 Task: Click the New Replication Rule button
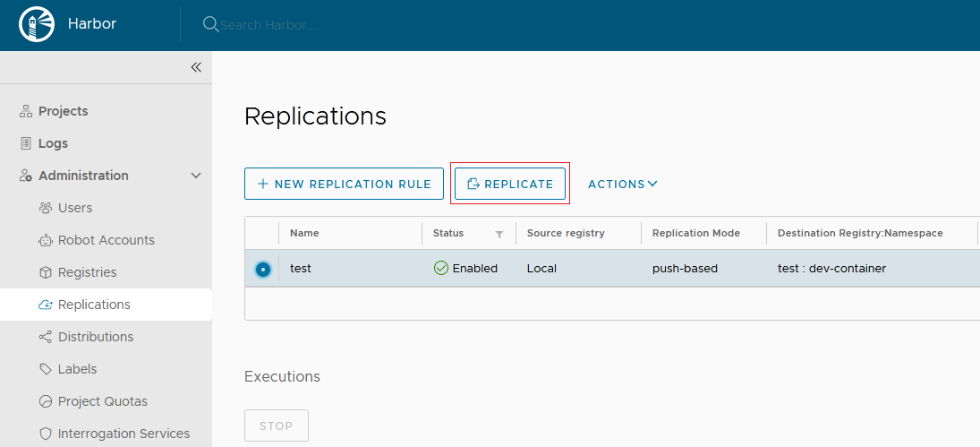344,184
